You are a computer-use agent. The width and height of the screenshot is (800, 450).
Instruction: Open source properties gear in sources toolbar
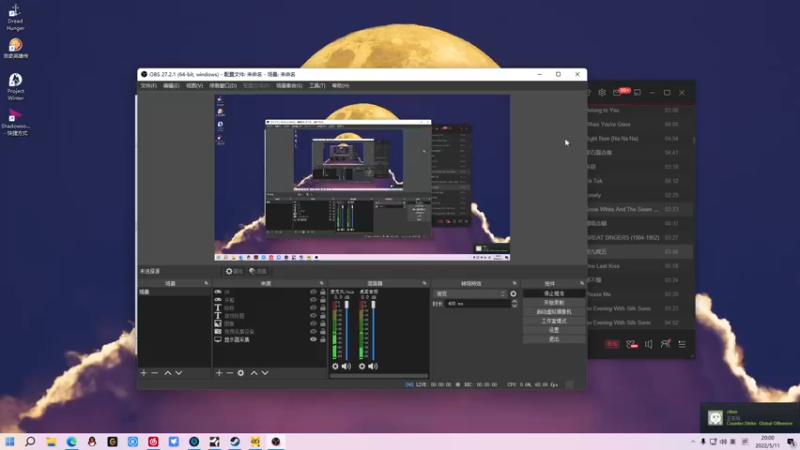pos(241,373)
